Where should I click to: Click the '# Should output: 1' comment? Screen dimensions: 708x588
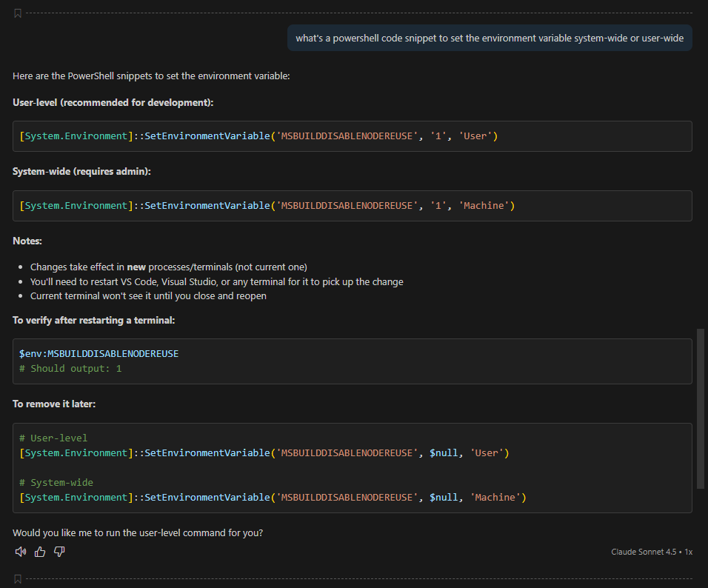coord(70,369)
